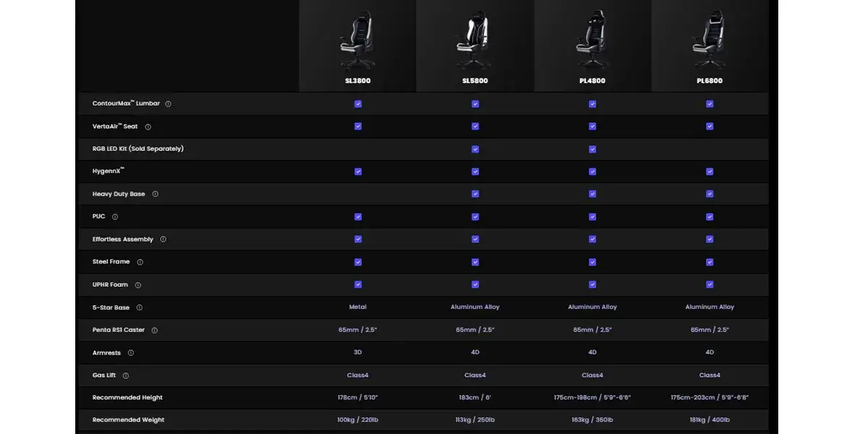Select the ContourMax Lumbar row label
The height and width of the screenshot is (434, 868).
127,103
